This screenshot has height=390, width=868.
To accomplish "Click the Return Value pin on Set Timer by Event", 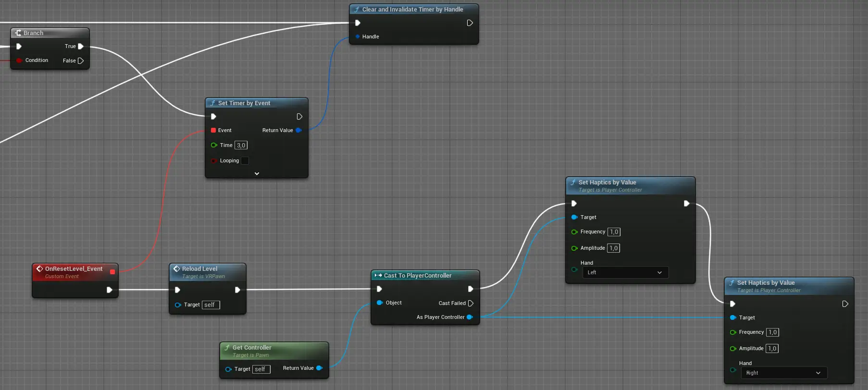I will point(298,131).
